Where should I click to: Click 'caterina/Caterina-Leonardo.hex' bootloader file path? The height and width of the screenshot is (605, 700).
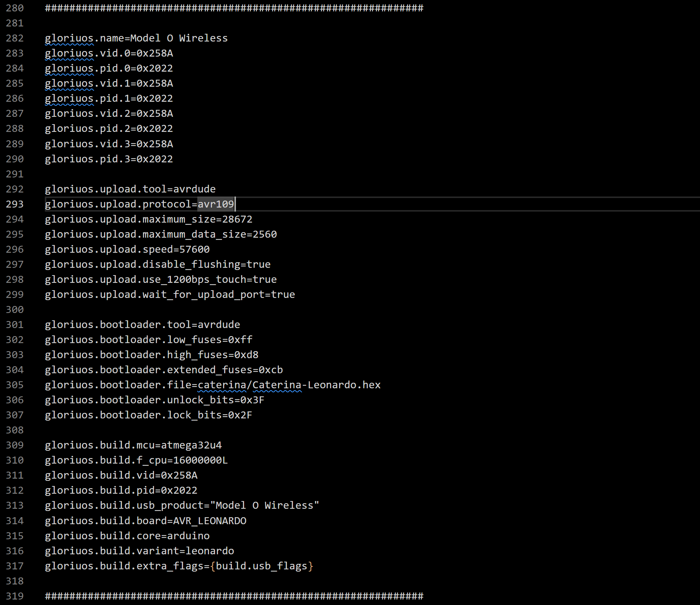[x=289, y=385]
